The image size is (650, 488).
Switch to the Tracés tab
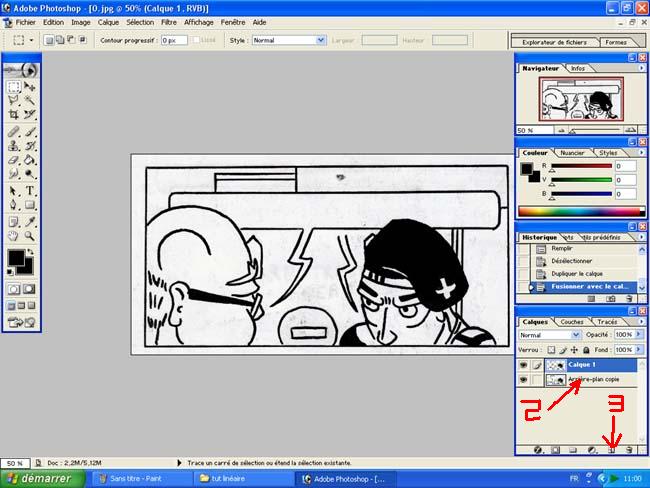click(607, 322)
